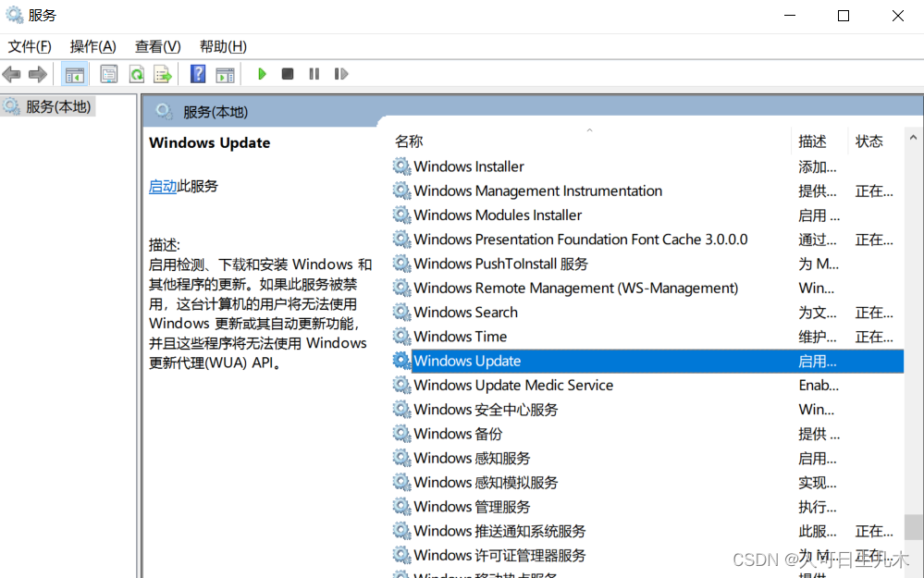Image resolution: width=924 pixels, height=578 pixels.
Task: Restart service with restart icon
Action: coord(341,74)
